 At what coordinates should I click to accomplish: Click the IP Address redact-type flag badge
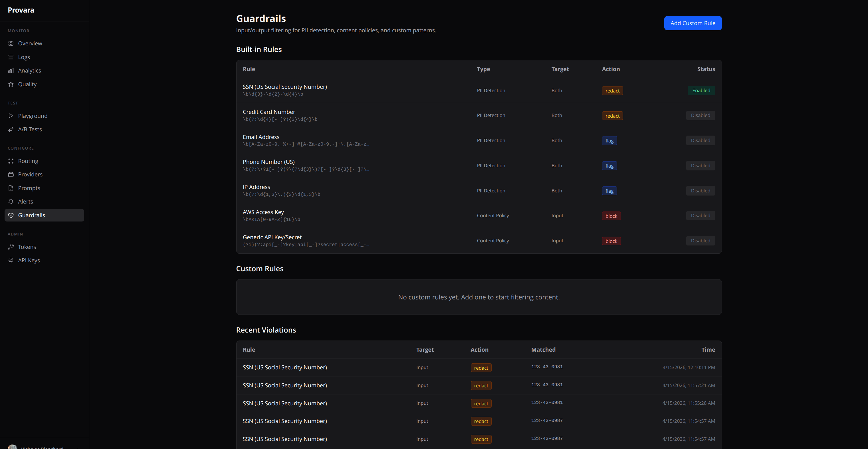609,191
